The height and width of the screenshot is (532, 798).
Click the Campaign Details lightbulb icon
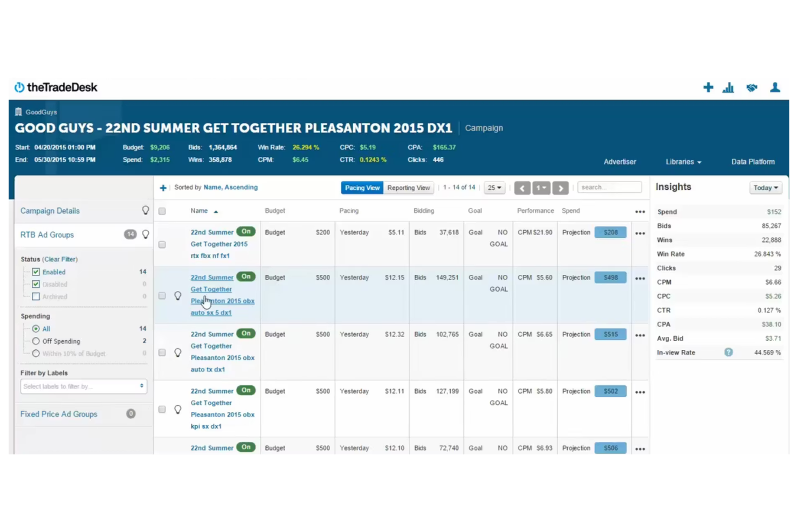146,210
